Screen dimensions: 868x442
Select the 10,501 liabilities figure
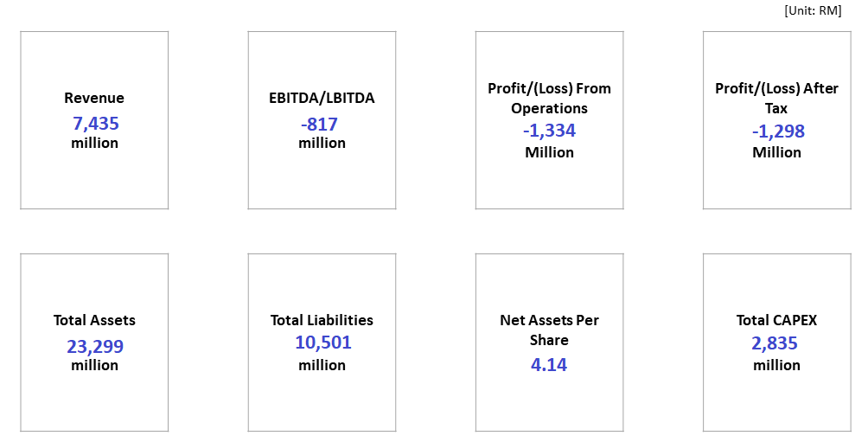[322, 343]
